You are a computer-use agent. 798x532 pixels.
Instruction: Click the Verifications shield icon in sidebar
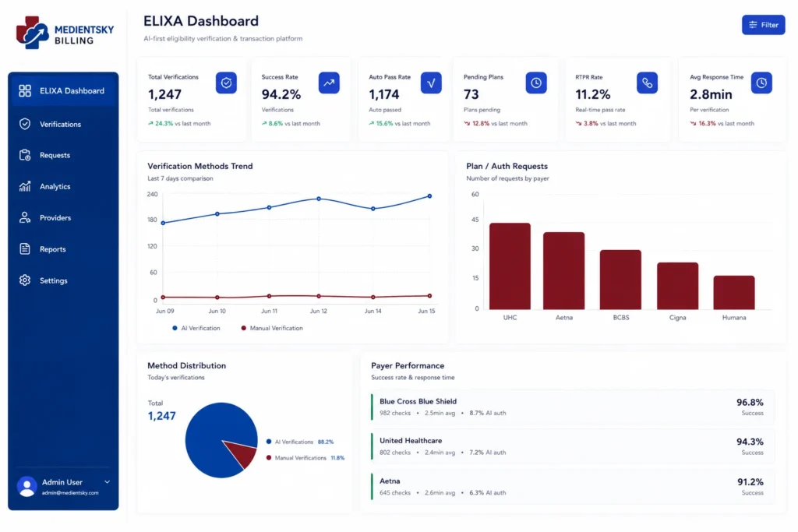[x=25, y=124]
